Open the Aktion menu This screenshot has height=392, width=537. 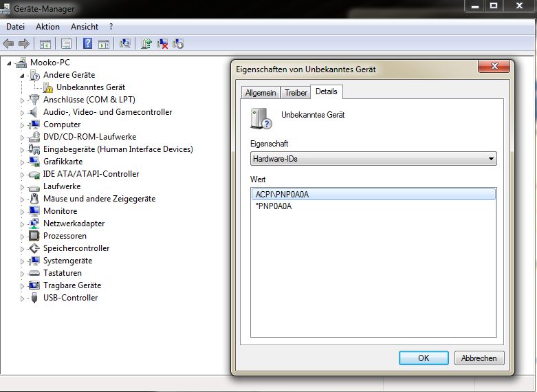(x=47, y=27)
